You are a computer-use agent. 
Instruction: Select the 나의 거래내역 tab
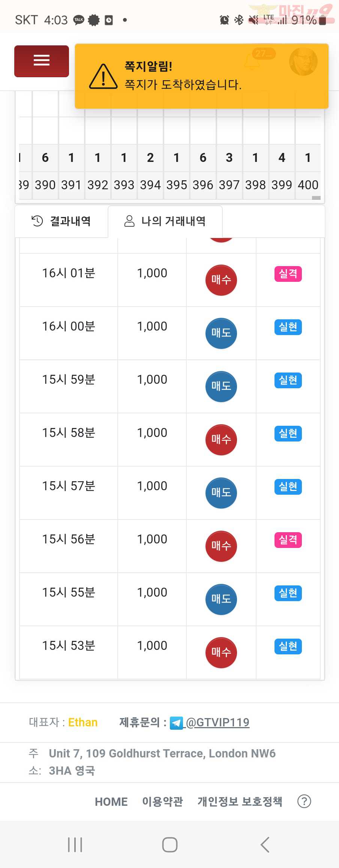tap(165, 221)
